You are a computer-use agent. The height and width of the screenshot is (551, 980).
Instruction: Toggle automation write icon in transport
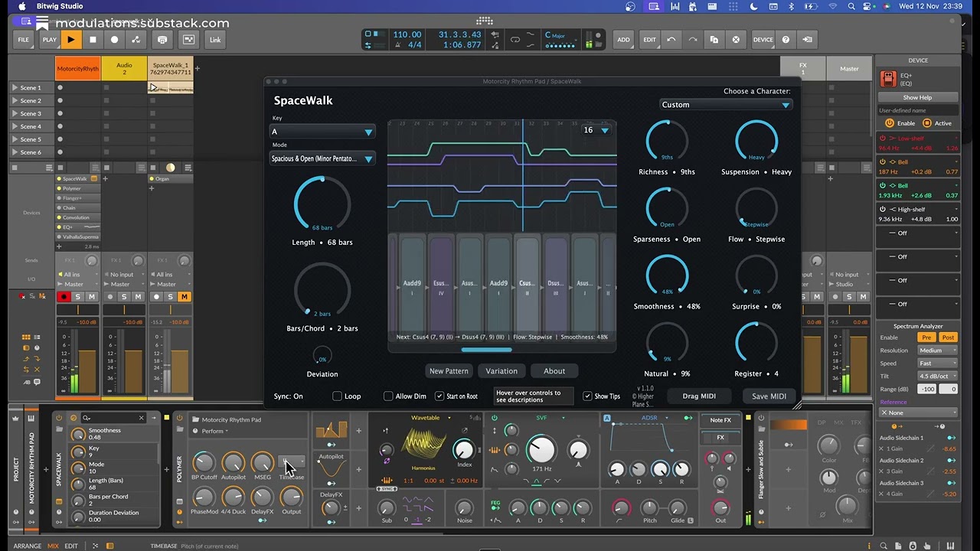click(x=136, y=40)
